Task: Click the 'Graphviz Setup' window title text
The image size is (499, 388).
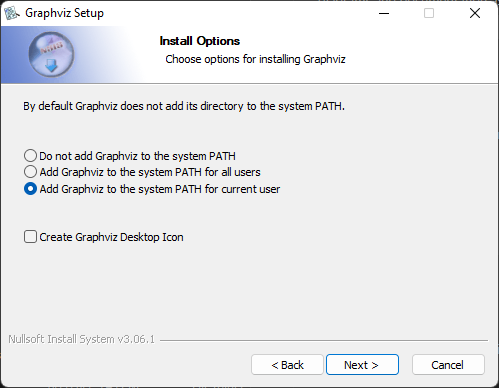Action: pos(65,13)
